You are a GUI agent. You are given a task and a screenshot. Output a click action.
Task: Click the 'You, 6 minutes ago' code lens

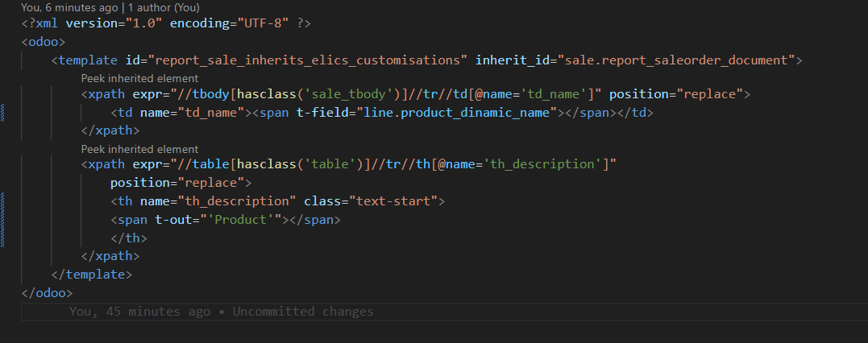point(69,8)
